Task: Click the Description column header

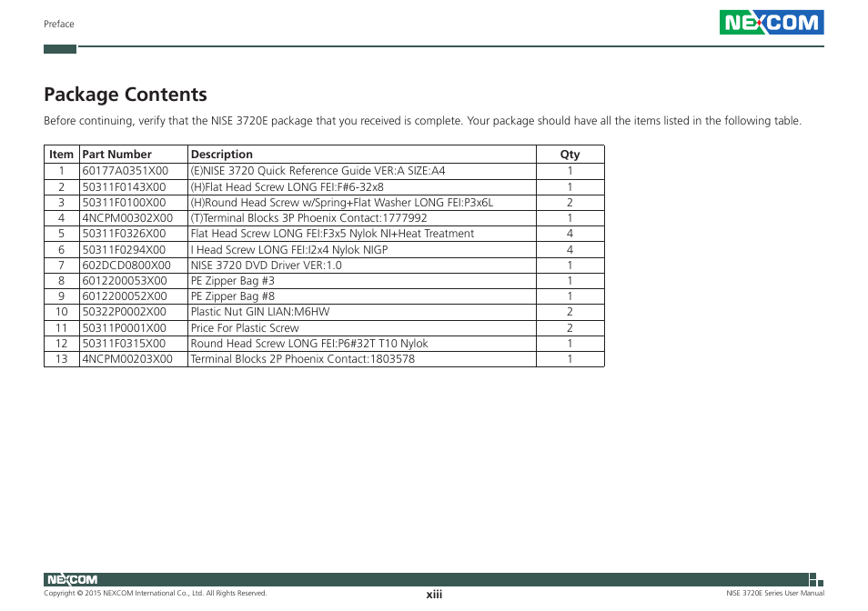Action: coord(221,155)
